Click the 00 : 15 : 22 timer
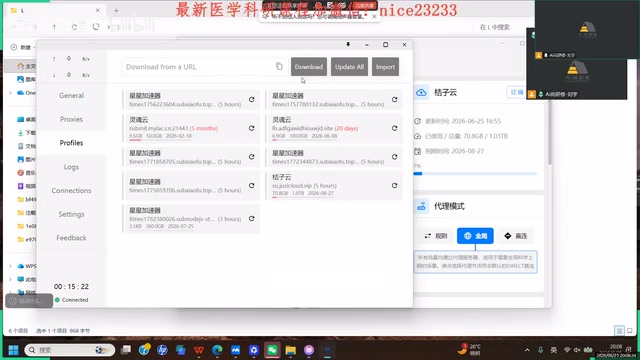This screenshot has width=640, height=360. point(71,287)
